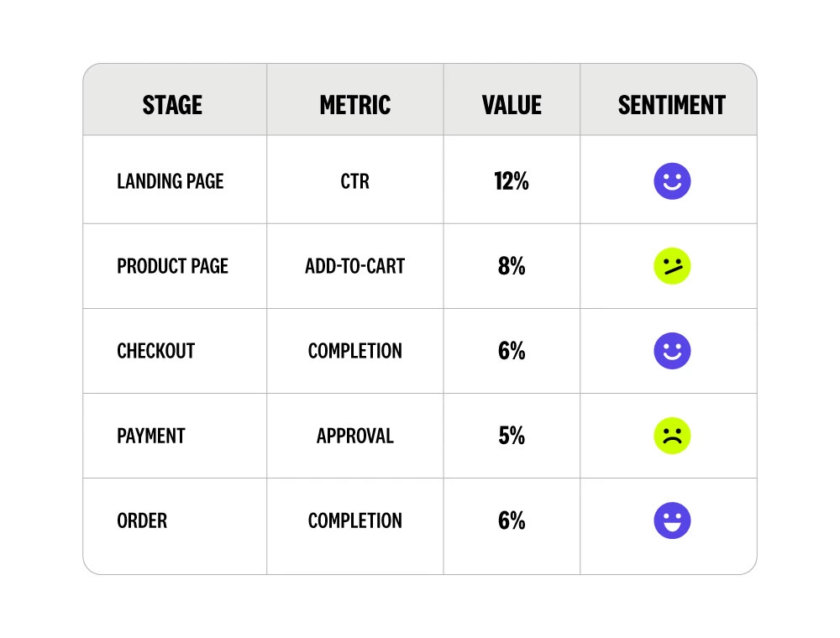This screenshot has width=840, height=638.
Task: Click the 12% value cell
Action: coord(512,181)
